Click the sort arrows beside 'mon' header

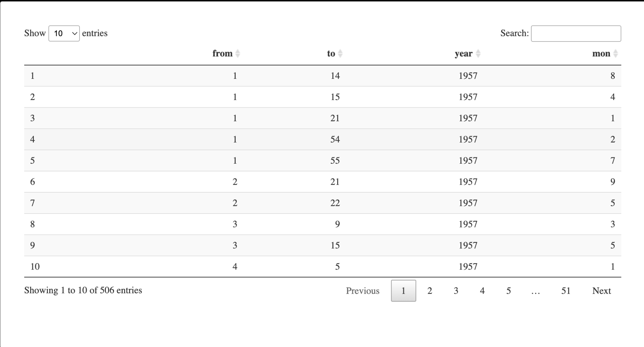(615, 53)
